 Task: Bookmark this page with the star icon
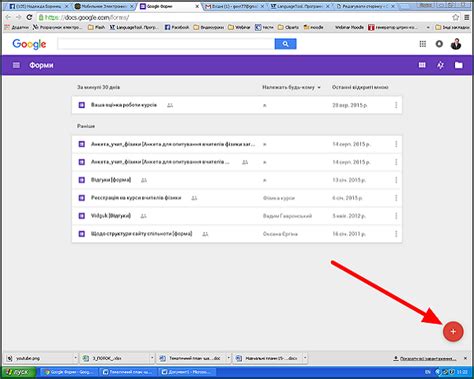coord(455,17)
